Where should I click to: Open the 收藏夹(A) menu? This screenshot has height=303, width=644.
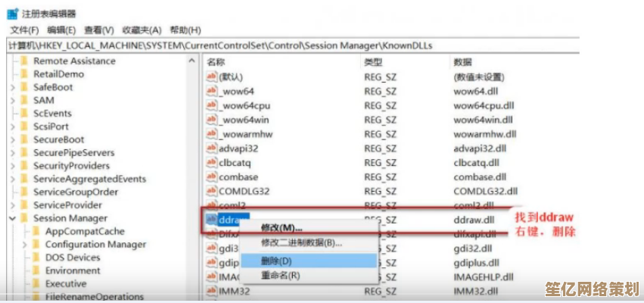click(x=142, y=30)
